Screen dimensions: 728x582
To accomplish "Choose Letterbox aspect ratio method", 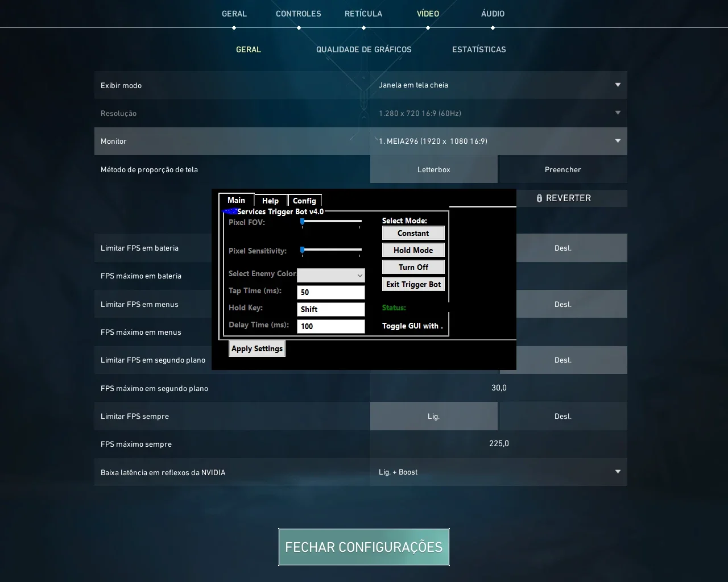I will (x=434, y=169).
